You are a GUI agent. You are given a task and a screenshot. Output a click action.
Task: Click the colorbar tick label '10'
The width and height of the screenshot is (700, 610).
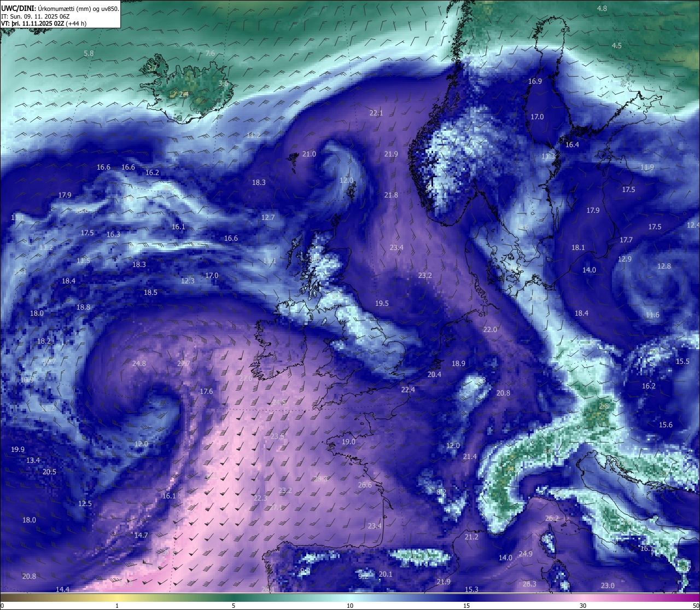(350, 606)
